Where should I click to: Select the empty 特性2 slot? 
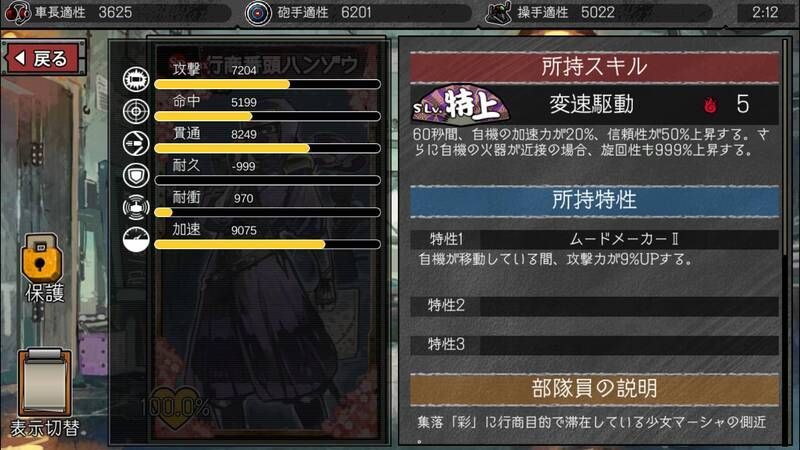click(594, 306)
